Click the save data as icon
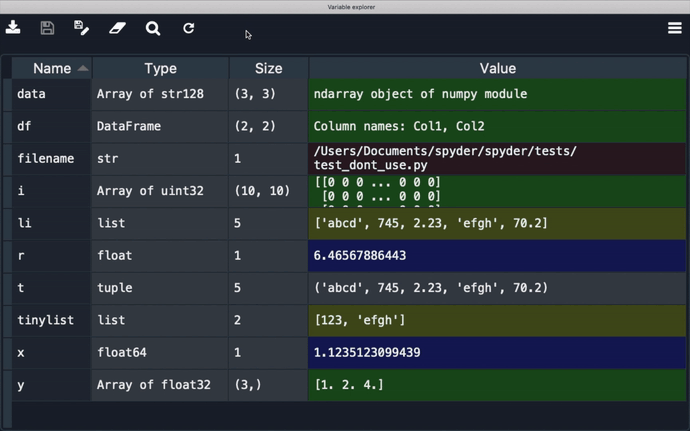The image size is (690, 431). 82,28
